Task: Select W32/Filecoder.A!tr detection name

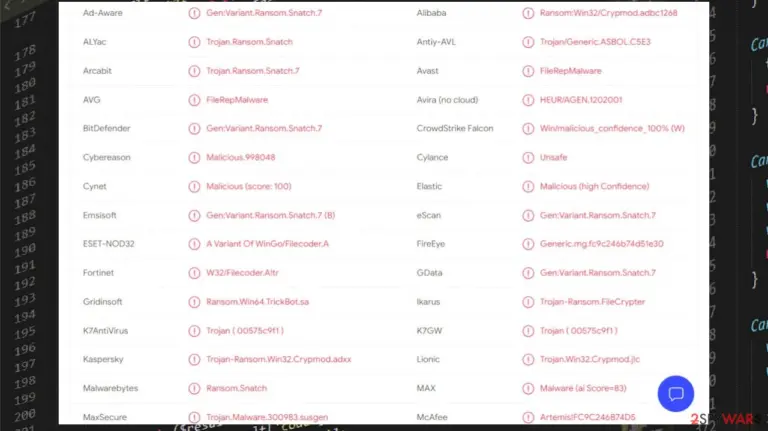Action: click(242, 272)
